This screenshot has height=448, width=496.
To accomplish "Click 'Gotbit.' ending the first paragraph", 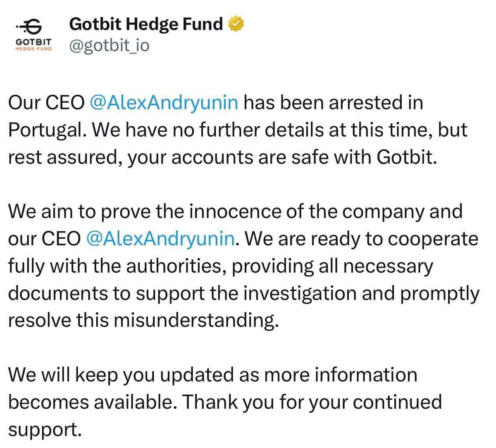I will [x=407, y=157].
